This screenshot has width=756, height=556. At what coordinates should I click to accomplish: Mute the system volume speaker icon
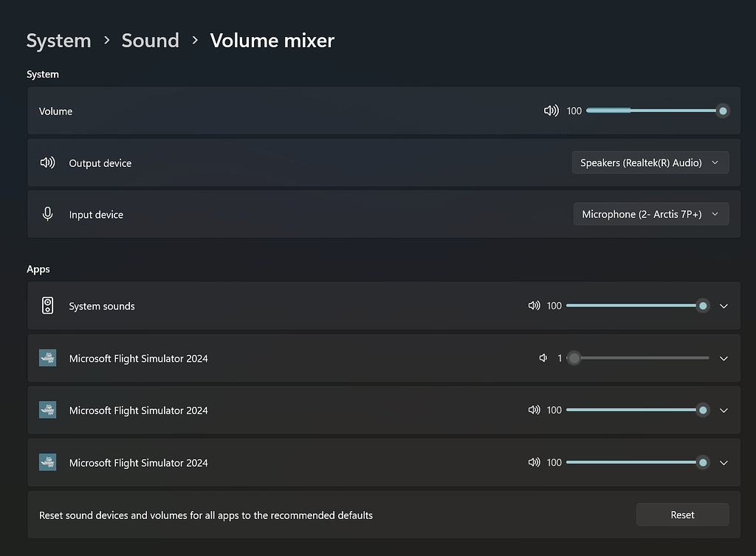(x=551, y=110)
